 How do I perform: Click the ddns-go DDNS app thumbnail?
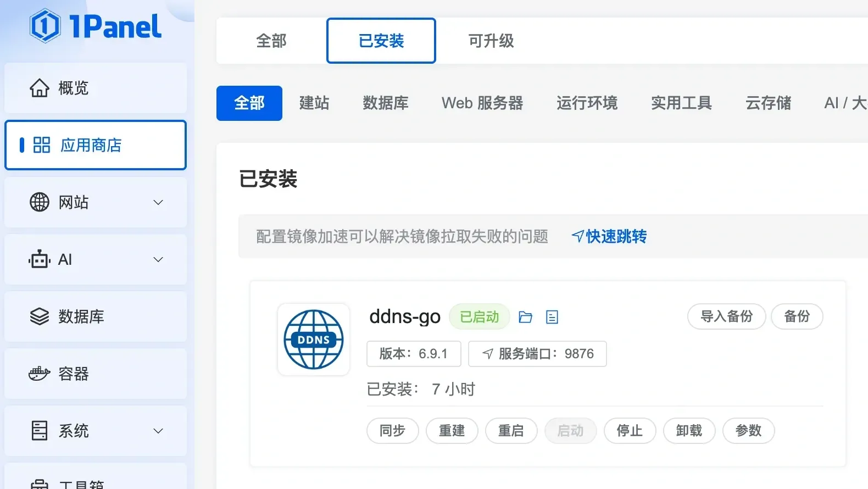pos(314,340)
